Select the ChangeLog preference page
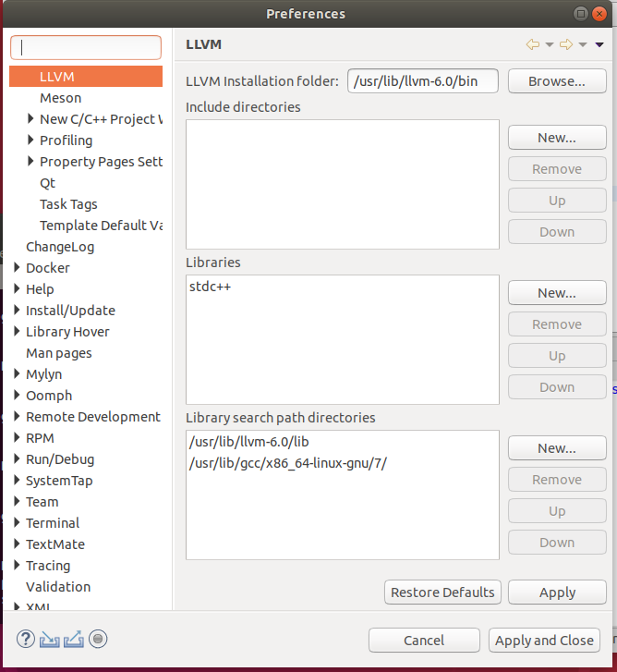The image size is (617, 672). coord(60,247)
